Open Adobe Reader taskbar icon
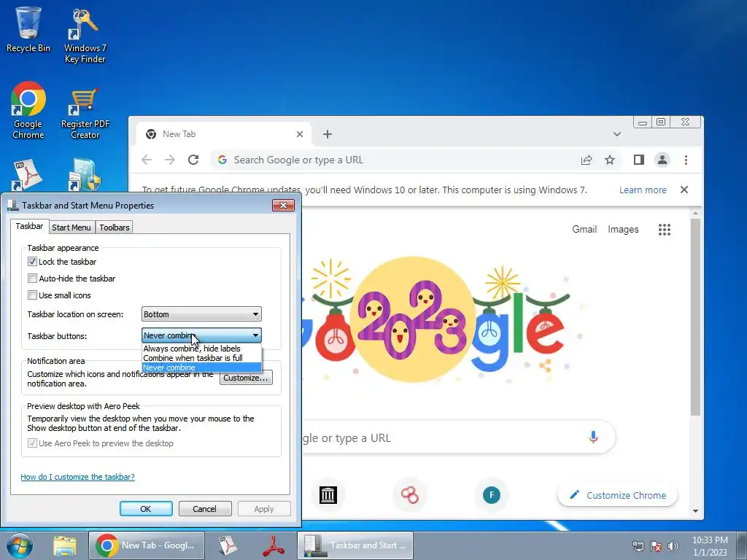Image resolution: width=747 pixels, height=560 pixels. pos(274,545)
